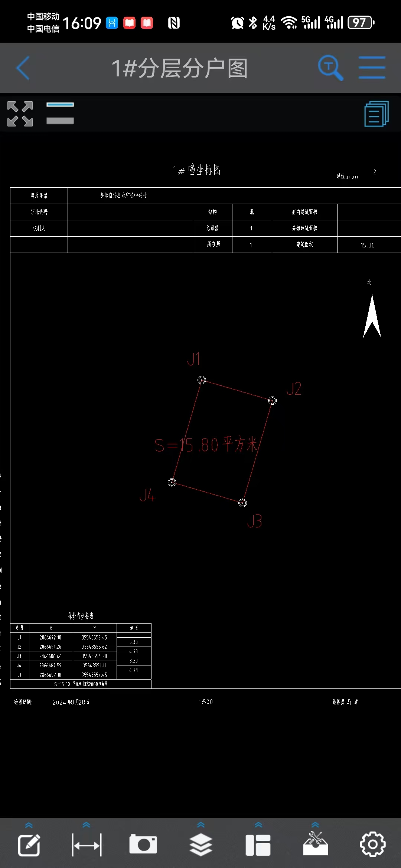Select the dimension measure tool
401x868 pixels.
[87, 845]
